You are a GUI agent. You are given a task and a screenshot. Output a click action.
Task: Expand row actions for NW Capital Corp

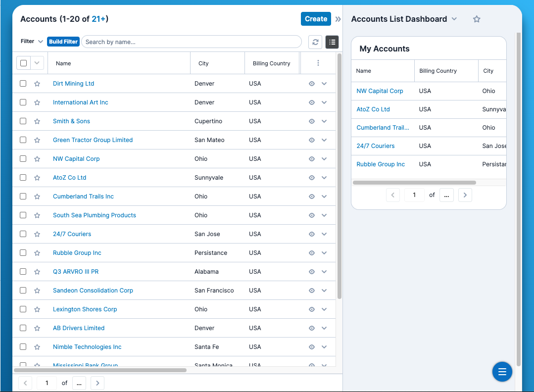point(324,159)
